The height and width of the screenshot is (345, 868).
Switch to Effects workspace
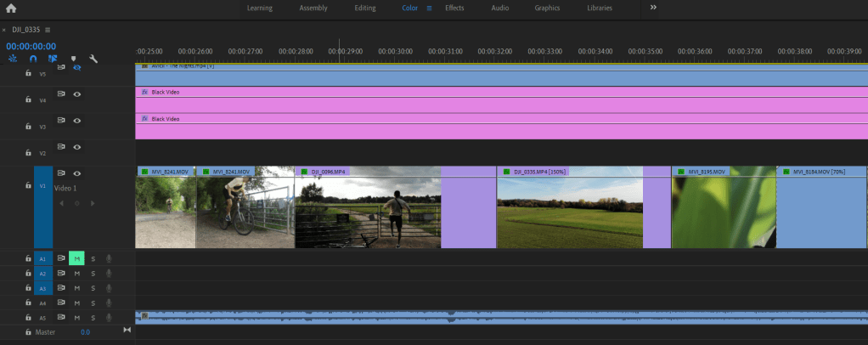click(x=454, y=8)
